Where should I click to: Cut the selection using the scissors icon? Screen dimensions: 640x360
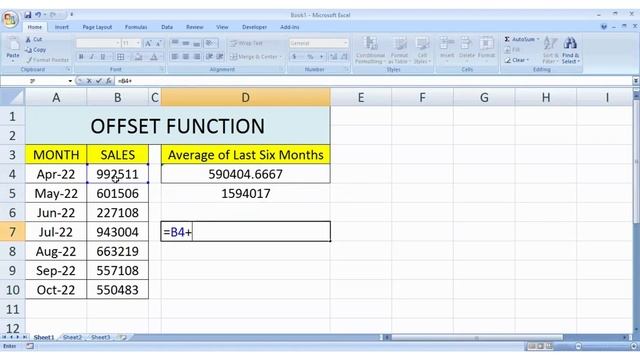tap(33, 39)
